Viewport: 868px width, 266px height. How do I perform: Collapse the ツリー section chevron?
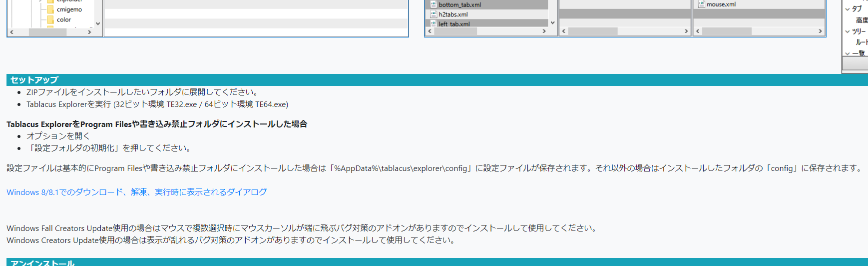[848, 31]
